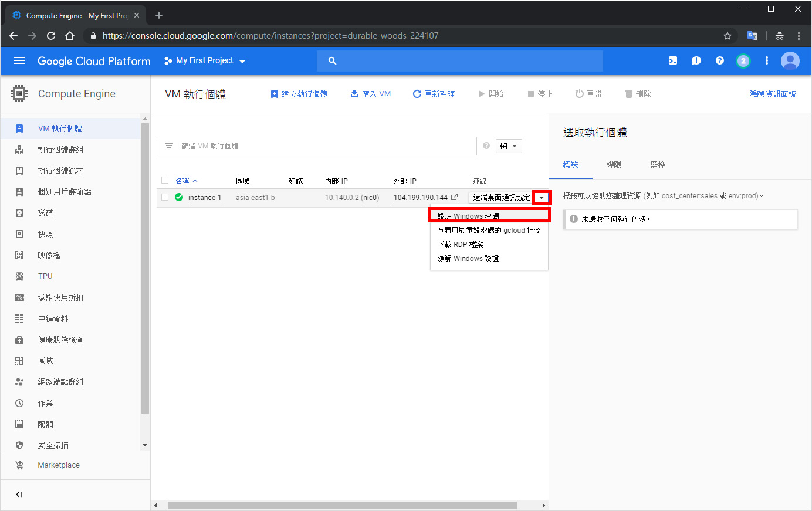Viewport: 812px width, 511px height.
Task: Click 遠端桌面通訊協定 connect button
Action: click(502, 198)
